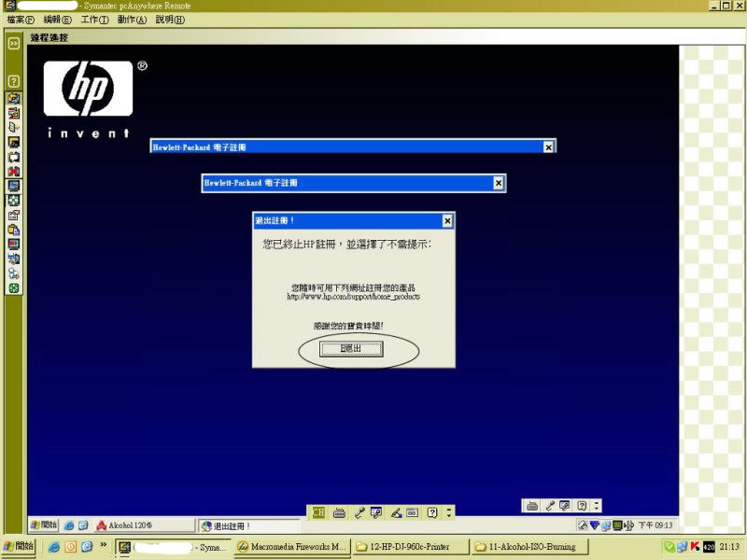Click the red and yellow grid sidebar icon
The width and height of the screenshot is (747, 560).
pyautogui.click(x=14, y=113)
